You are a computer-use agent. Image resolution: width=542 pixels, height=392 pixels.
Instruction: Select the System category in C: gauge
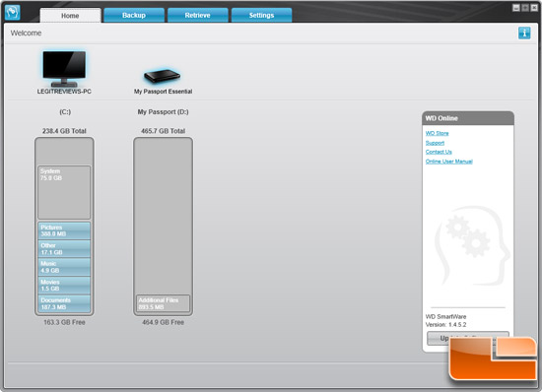64,192
